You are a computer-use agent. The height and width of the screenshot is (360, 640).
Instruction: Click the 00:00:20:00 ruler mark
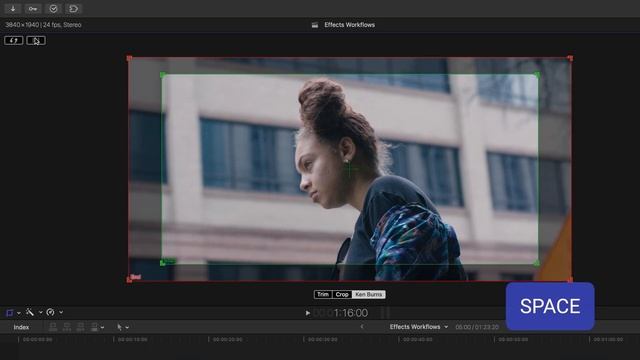pos(227,339)
